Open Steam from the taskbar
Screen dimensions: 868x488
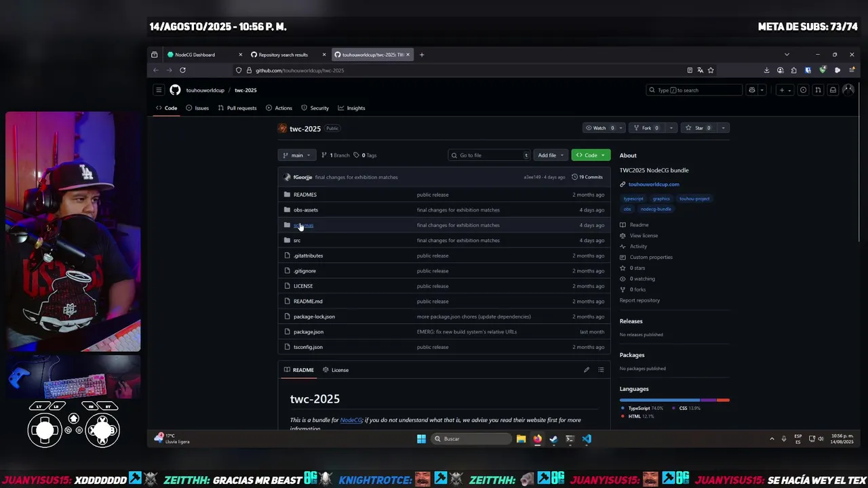(x=553, y=439)
